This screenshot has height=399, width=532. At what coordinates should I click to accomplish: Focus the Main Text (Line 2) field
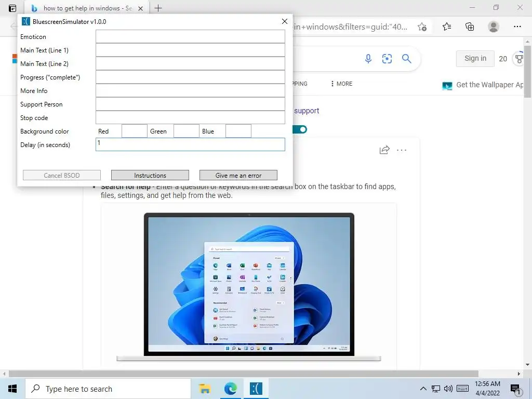pyautogui.click(x=190, y=63)
